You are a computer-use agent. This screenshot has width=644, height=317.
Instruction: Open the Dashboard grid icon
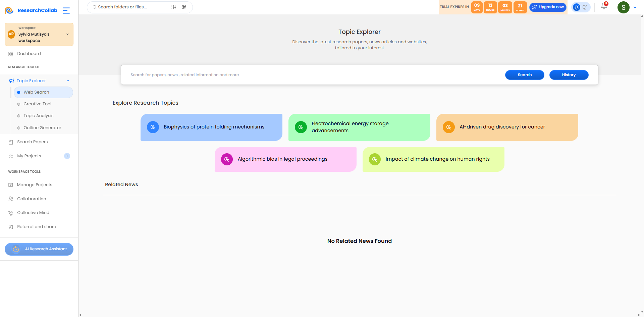tap(11, 54)
